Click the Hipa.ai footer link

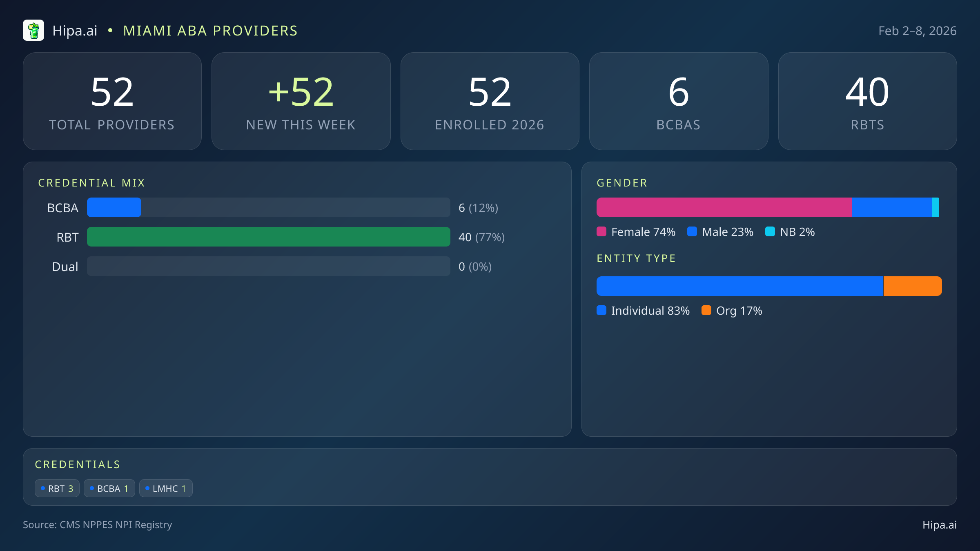[x=939, y=525]
